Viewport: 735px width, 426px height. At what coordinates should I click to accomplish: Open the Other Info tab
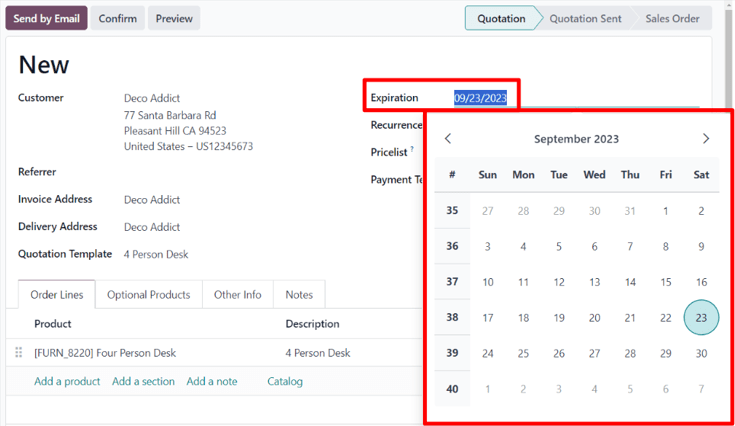click(x=237, y=295)
